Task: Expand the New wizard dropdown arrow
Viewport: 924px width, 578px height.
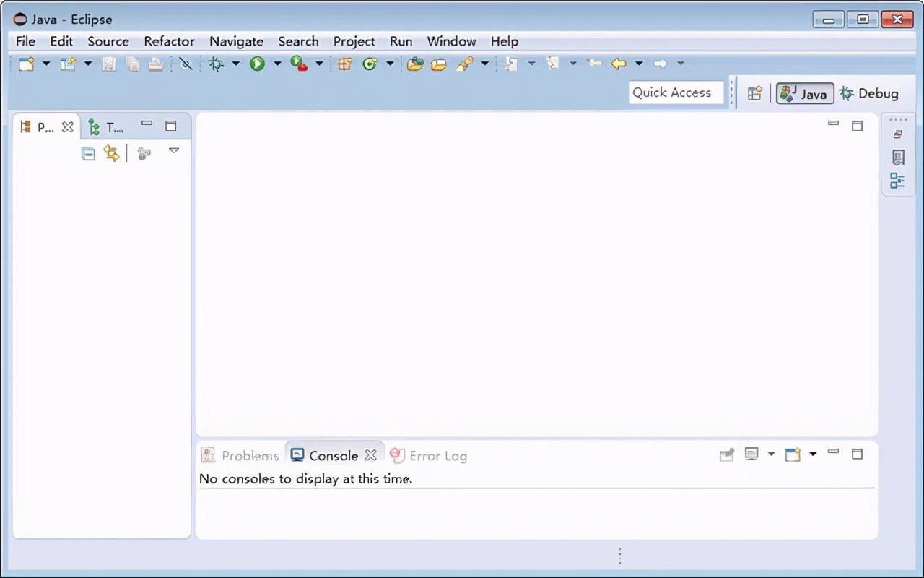Action: pos(46,64)
